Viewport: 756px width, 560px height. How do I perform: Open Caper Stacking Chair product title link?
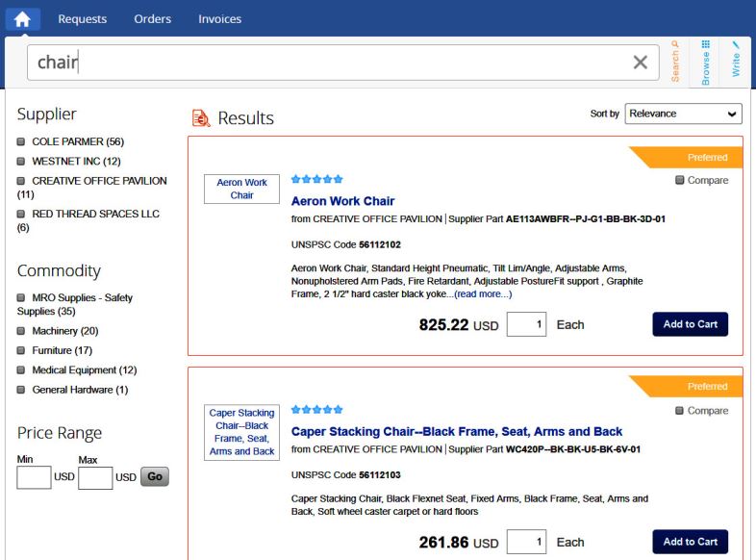[456, 431]
